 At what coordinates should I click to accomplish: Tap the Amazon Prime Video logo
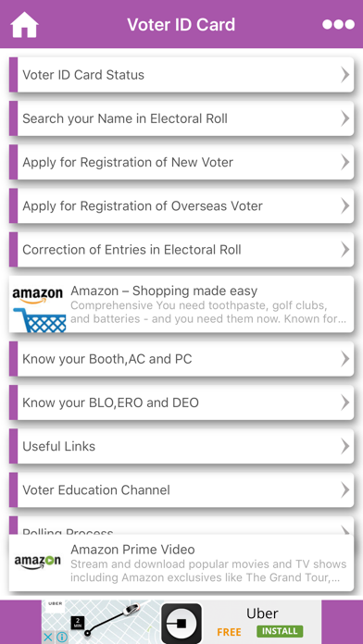[x=37, y=562]
